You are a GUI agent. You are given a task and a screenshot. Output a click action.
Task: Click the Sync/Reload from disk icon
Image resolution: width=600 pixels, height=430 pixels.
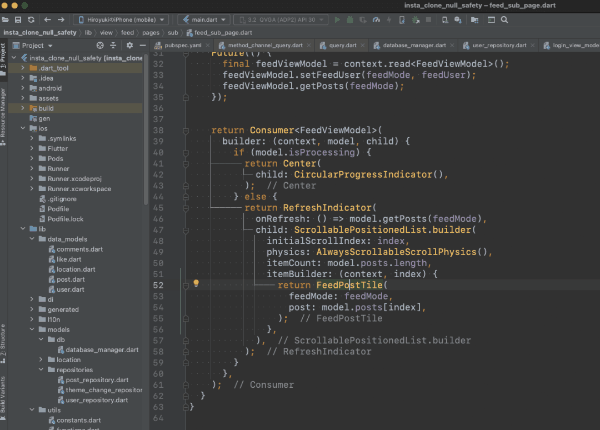pyautogui.click(x=31, y=20)
